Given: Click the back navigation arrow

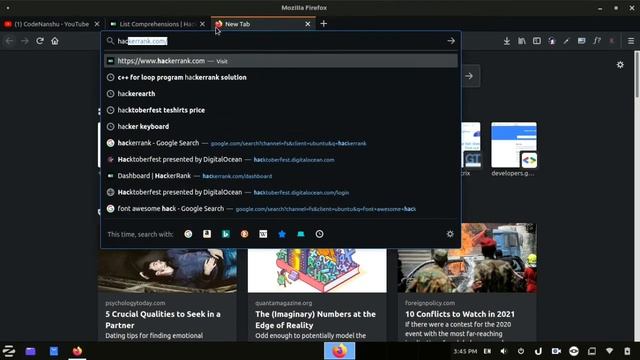Looking at the screenshot, I should click(x=9, y=41).
